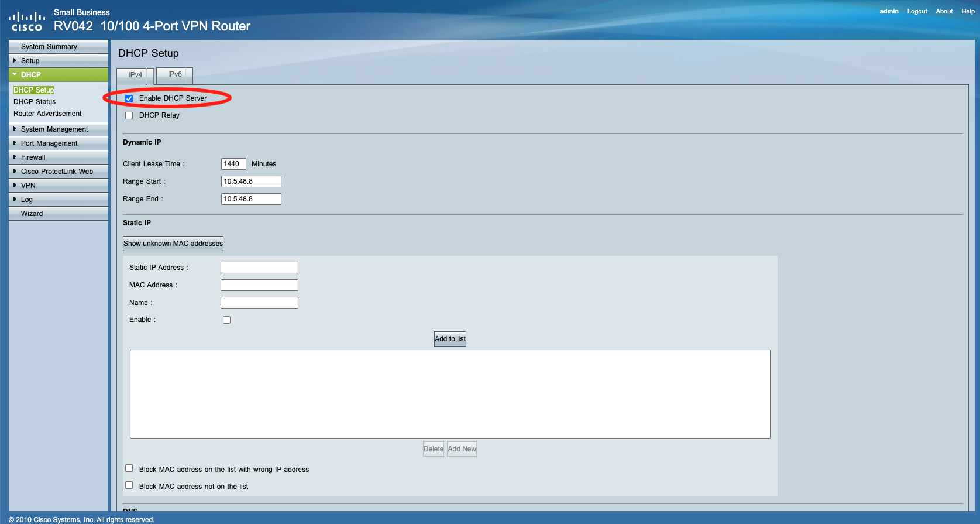The height and width of the screenshot is (524, 980).
Task: Click the Static IP section heading
Action: tap(137, 223)
